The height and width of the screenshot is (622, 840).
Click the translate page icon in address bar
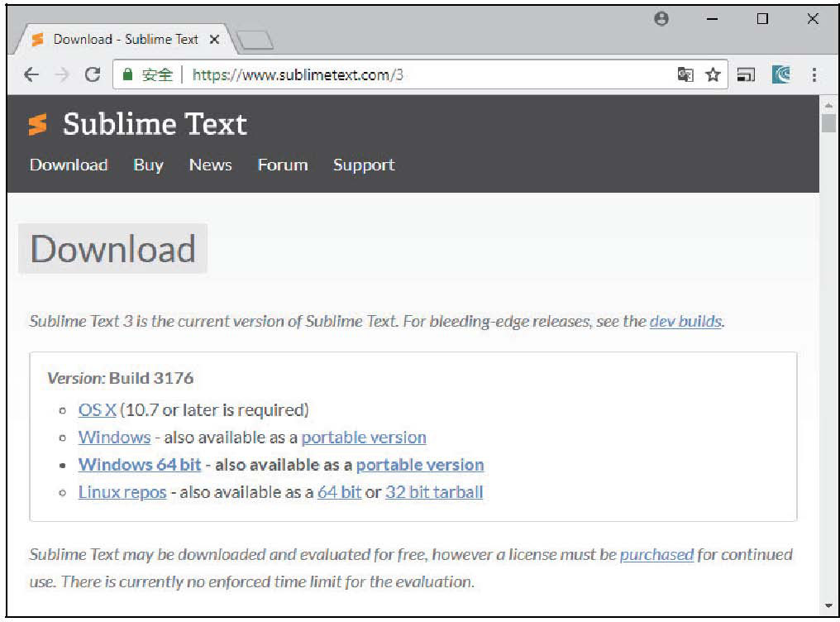(x=685, y=74)
